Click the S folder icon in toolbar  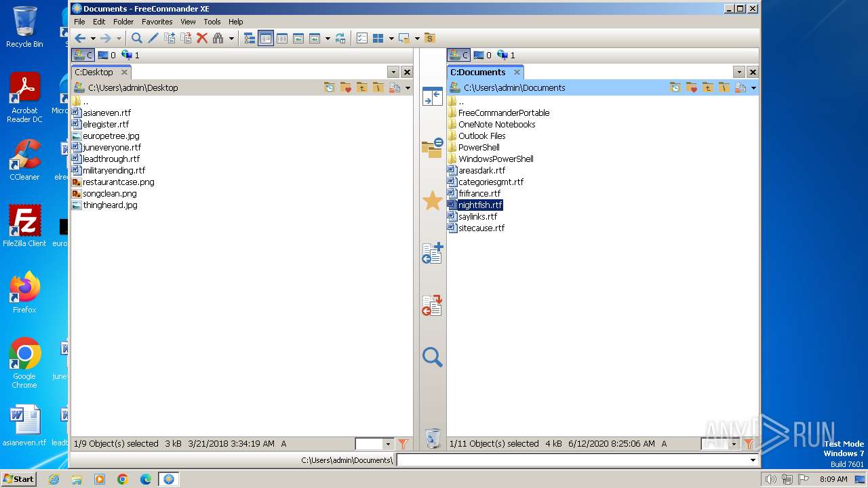click(x=429, y=39)
